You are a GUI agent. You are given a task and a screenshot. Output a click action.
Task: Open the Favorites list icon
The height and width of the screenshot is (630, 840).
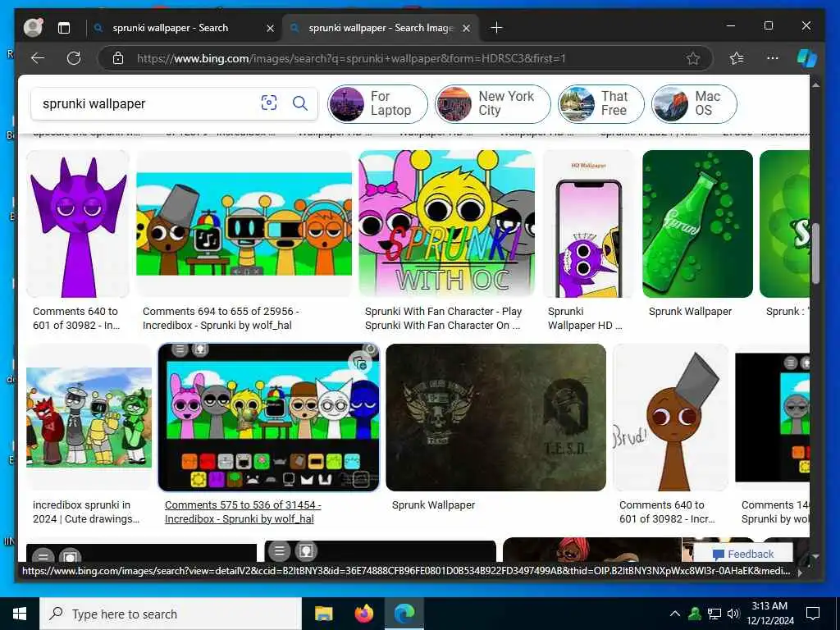pos(737,58)
